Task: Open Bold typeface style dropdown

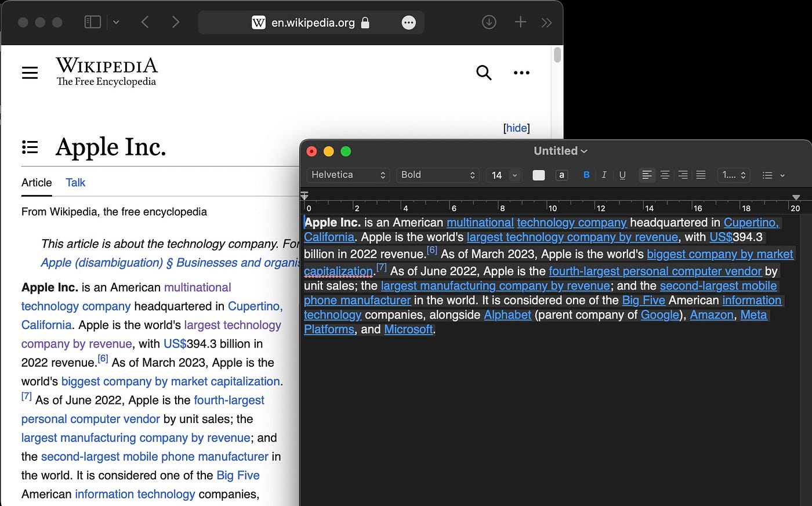Action: pyautogui.click(x=438, y=175)
